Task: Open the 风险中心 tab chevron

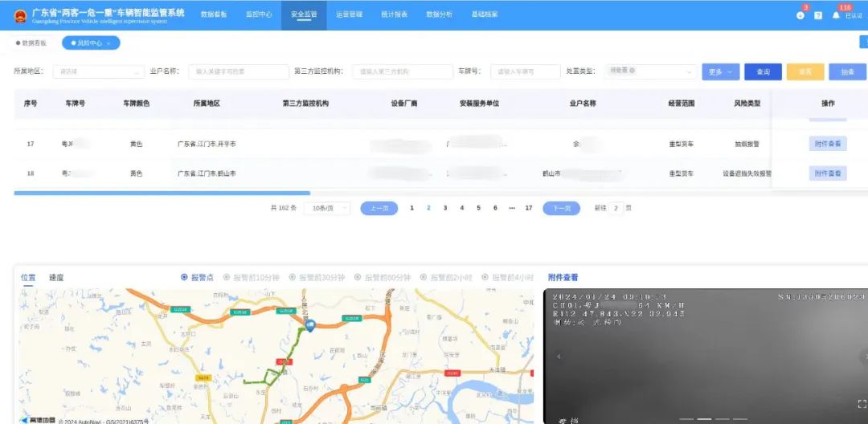Action: 108,43
